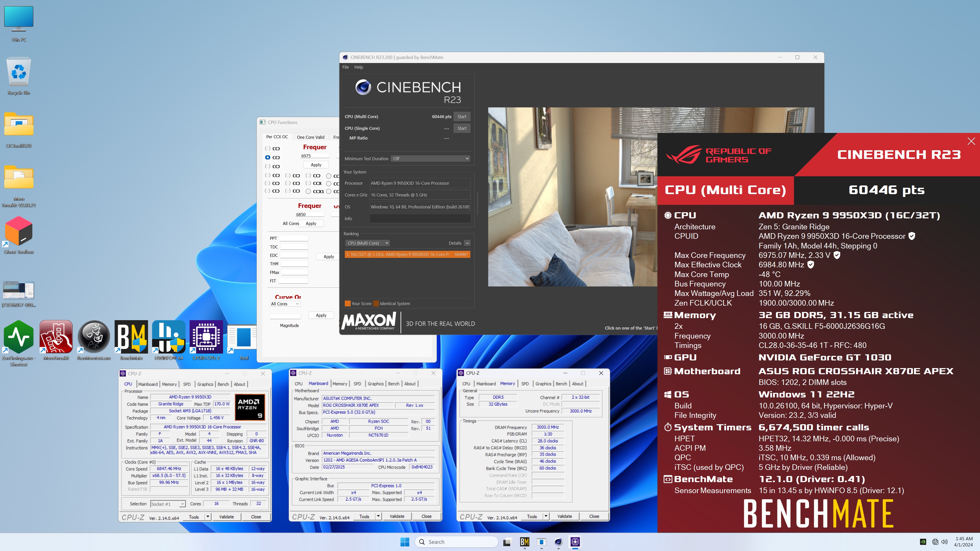This screenshot has width=980, height=551.
Task: Apply the 6975 per-CCX frequency
Action: [316, 165]
